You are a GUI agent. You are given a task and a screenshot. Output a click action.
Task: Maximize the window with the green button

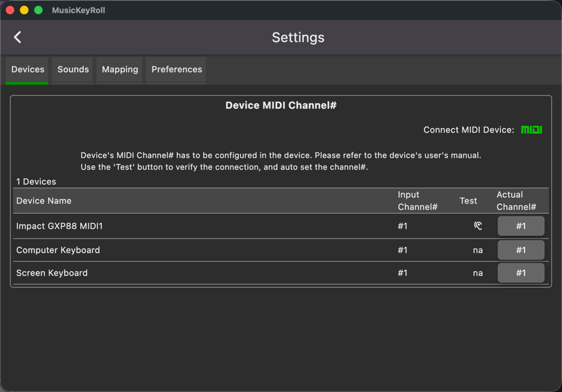coord(38,10)
